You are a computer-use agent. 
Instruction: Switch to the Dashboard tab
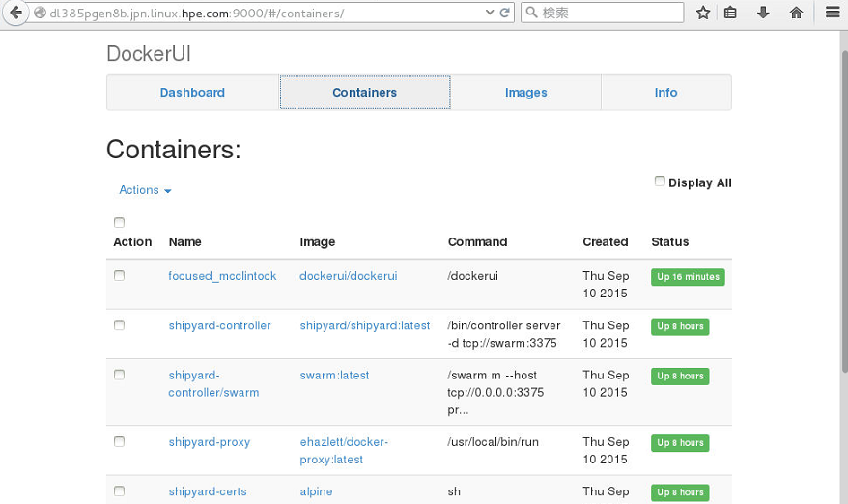coord(192,93)
